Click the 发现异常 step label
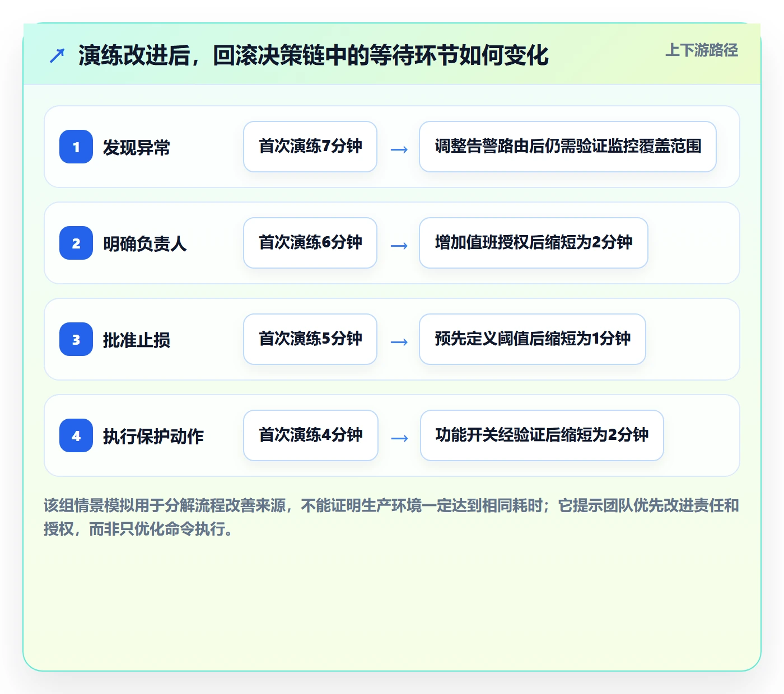Viewport: 784px width, 694px height. click(137, 148)
